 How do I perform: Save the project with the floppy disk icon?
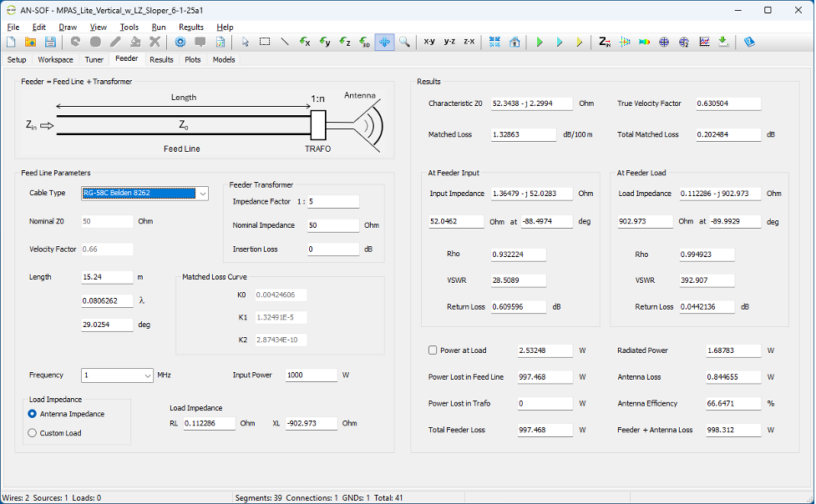(50, 42)
